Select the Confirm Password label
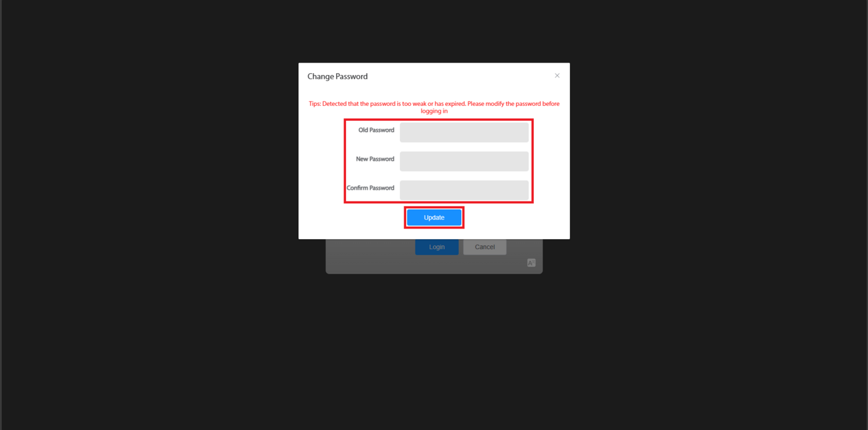The height and width of the screenshot is (430, 868). pyautogui.click(x=371, y=188)
